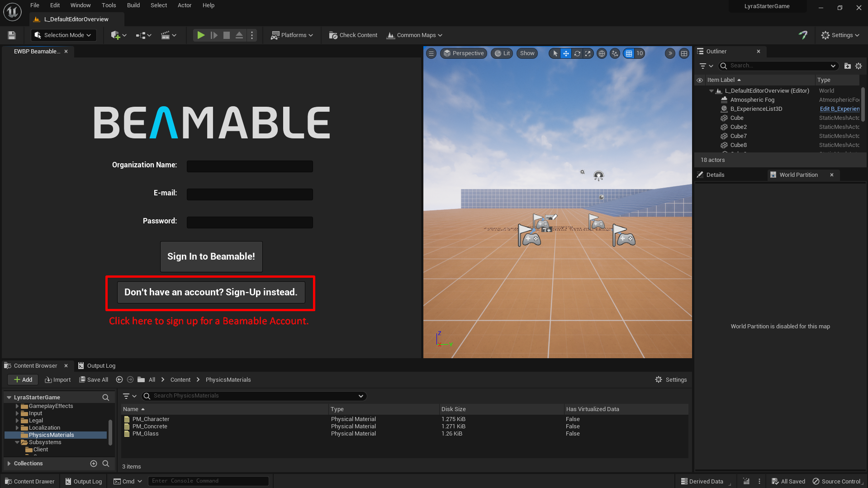This screenshot has width=868, height=488.
Task: Toggle grid snapping in the viewport toolbar
Action: coord(629,53)
